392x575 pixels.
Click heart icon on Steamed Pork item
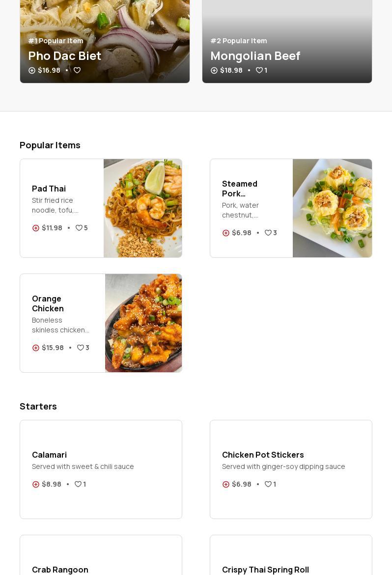click(268, 233)
